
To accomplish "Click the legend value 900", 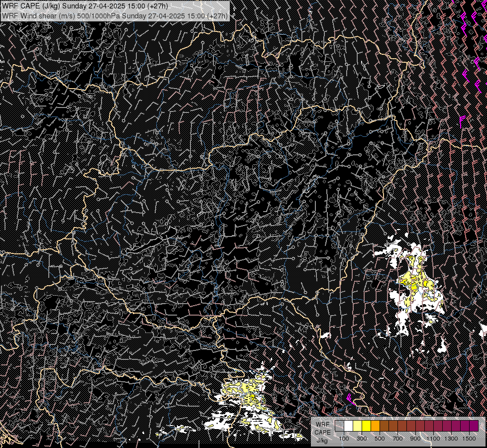I will pos(415,439).
